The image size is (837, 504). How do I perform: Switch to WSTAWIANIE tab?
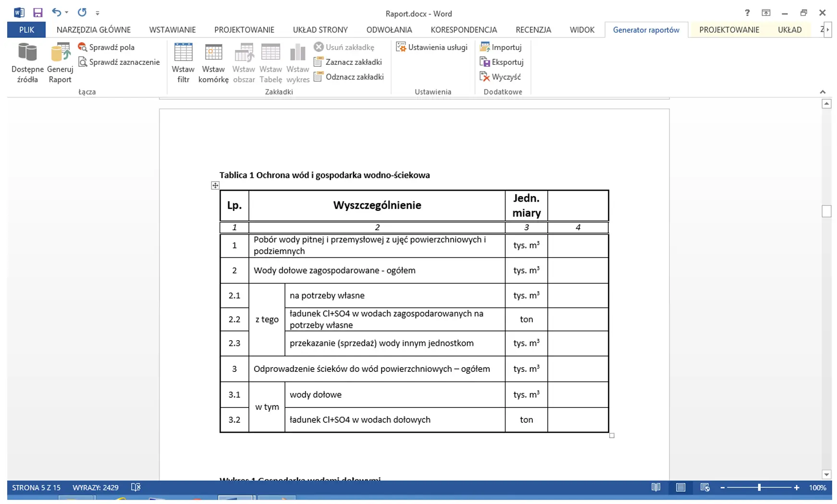(172, 30)
